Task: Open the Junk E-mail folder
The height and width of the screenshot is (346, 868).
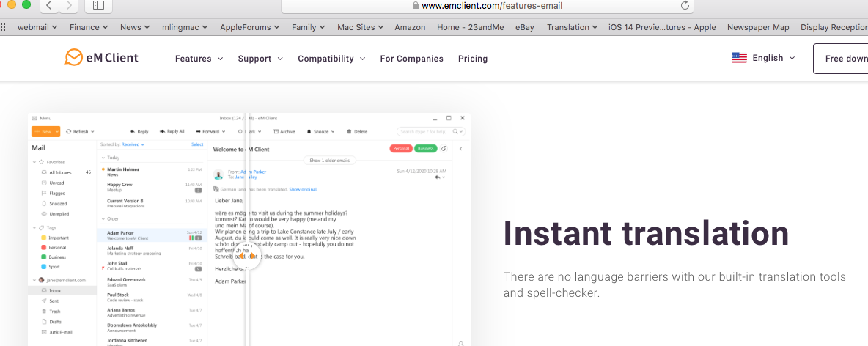Action: pos(57,332)
